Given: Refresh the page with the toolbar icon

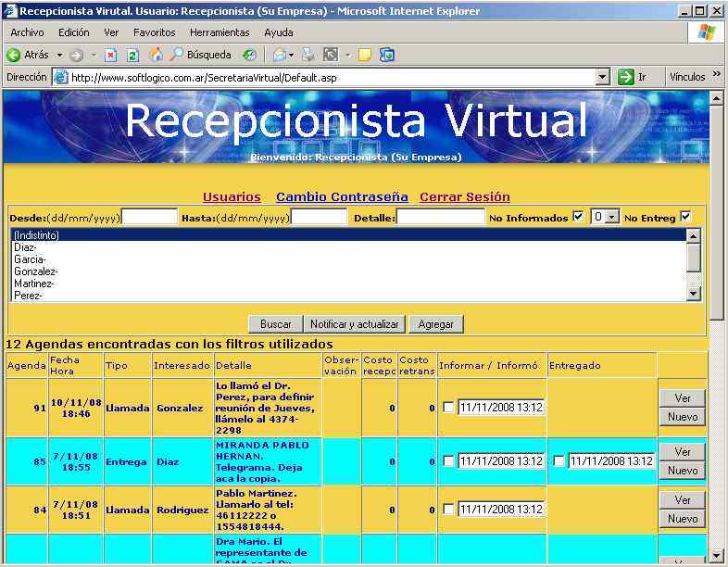Looking at the screenshot, I should (x=132, y=55).
